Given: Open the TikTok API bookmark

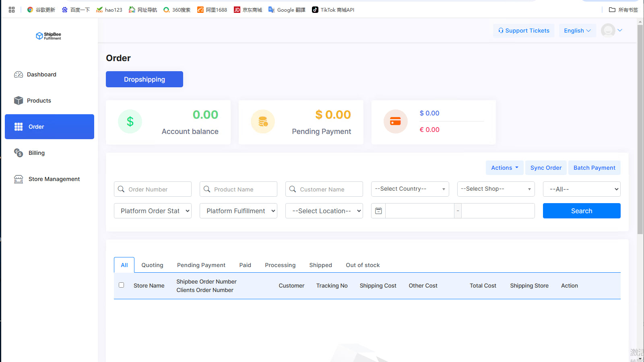Looking at the screenshot, I should point(333,10).
